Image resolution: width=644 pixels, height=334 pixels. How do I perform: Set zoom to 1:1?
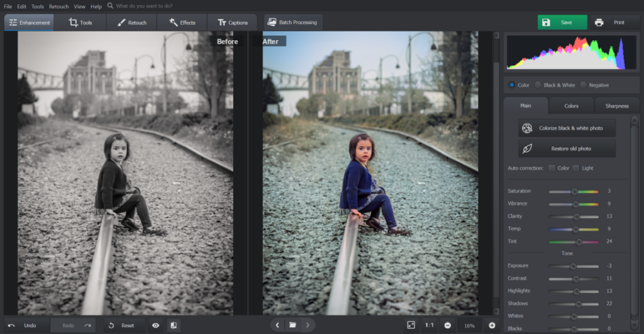pos(429,325)
